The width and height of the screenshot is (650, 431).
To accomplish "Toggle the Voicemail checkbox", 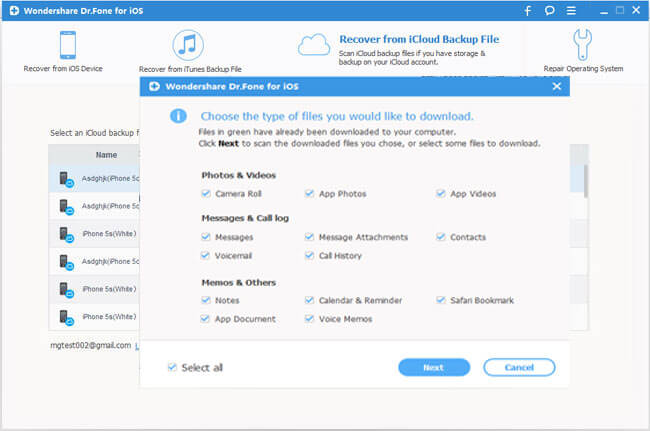I will (206, 255).
